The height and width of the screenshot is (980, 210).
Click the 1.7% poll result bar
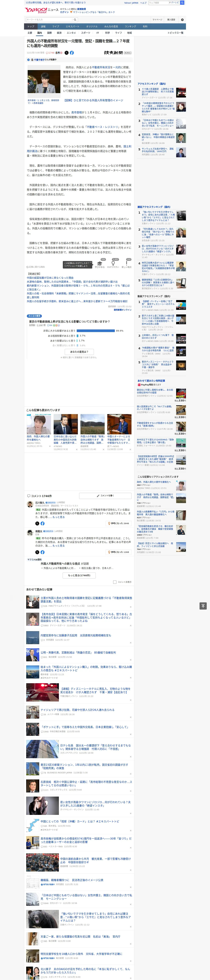(x=77, y=341)
